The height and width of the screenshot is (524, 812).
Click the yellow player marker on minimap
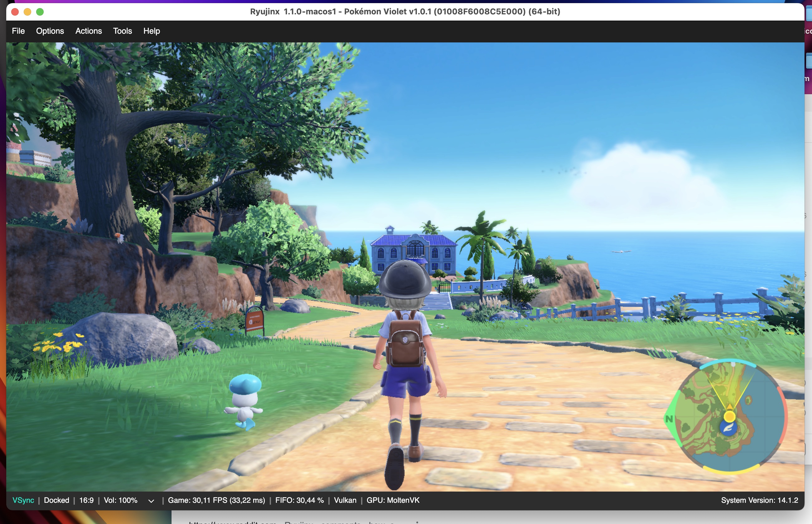pos(729,416)
